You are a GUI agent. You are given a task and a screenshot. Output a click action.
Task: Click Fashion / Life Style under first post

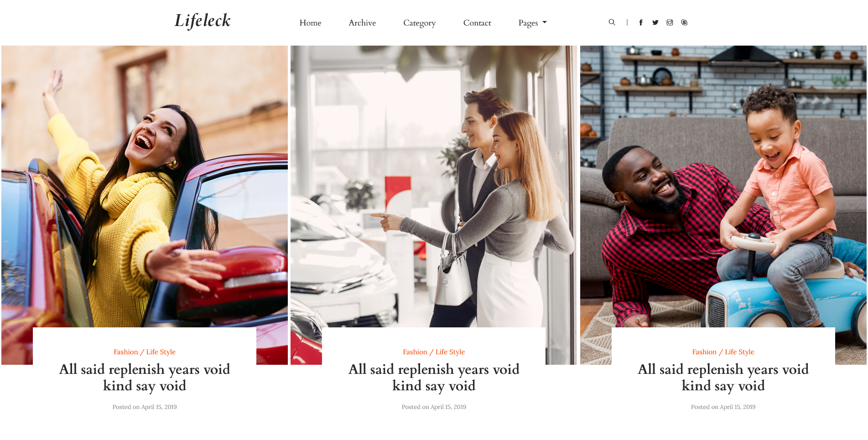tap(145, 352)
